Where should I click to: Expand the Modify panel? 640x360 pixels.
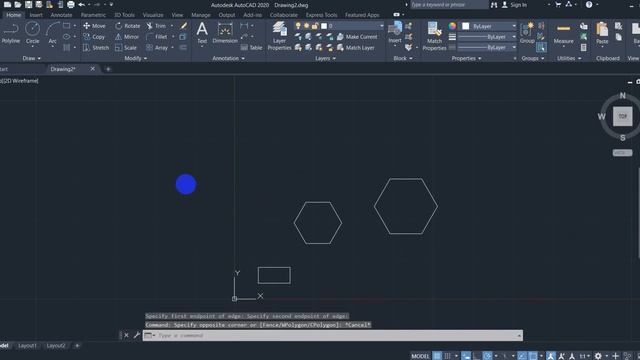click(x=136, y=58)
